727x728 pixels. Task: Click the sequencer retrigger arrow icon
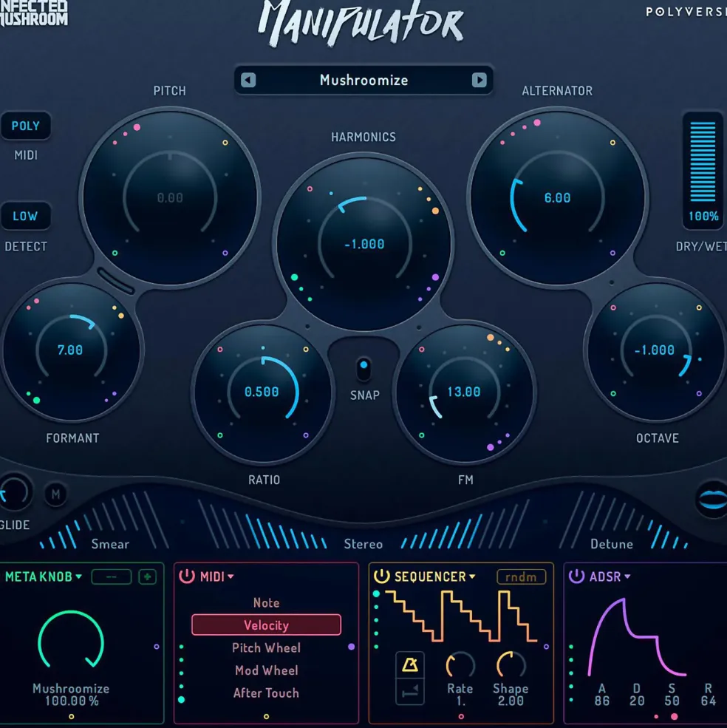(409, 692)
